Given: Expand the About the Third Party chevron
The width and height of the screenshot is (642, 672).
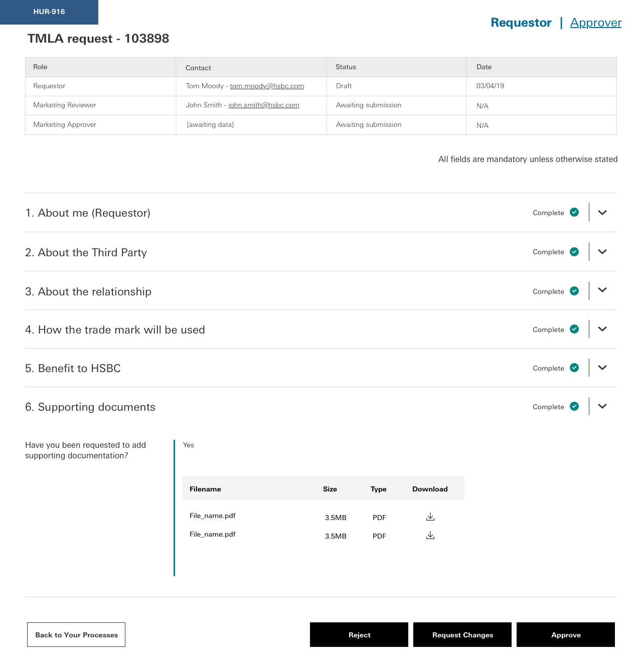Looking at the screenshot, I should pos(602,252).
